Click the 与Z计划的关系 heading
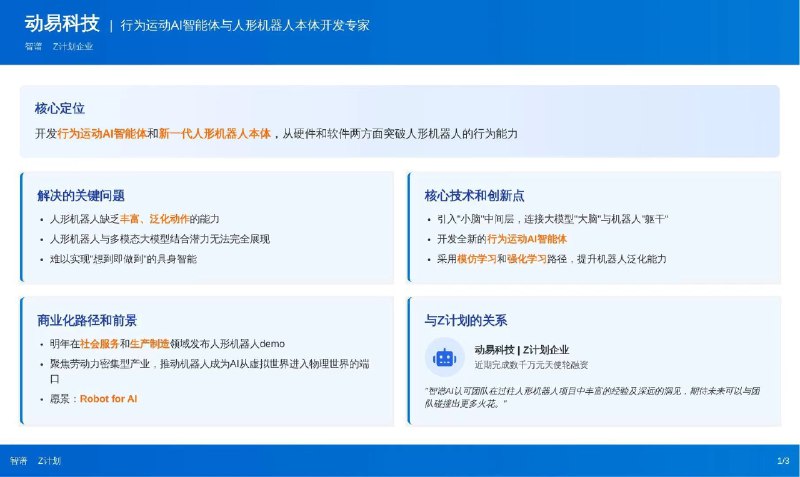The image size is (800, 477). [x=466, y=320]
